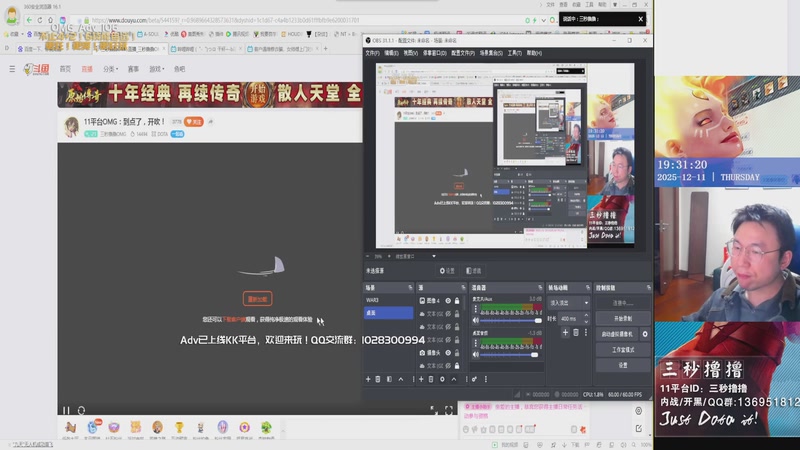Open the 文件(F) menu in OBS

372,53
